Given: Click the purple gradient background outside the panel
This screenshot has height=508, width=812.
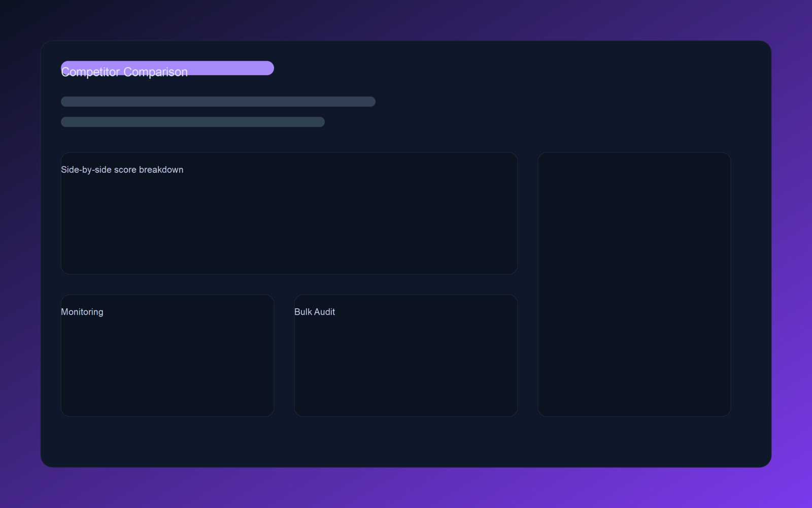Looking at the screenshot, I should pyautogui.click(x=792, y=254).
